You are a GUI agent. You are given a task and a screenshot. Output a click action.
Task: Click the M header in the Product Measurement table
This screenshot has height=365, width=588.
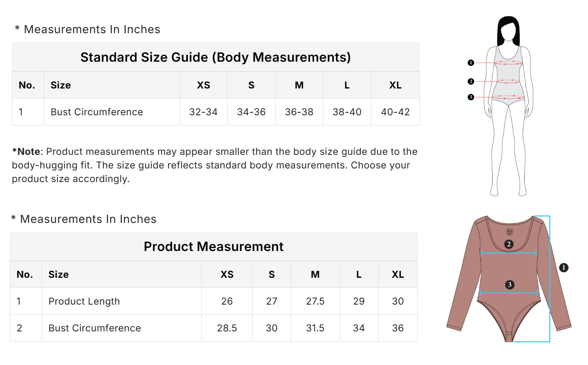pyautogui.click(x=315, y=274)
